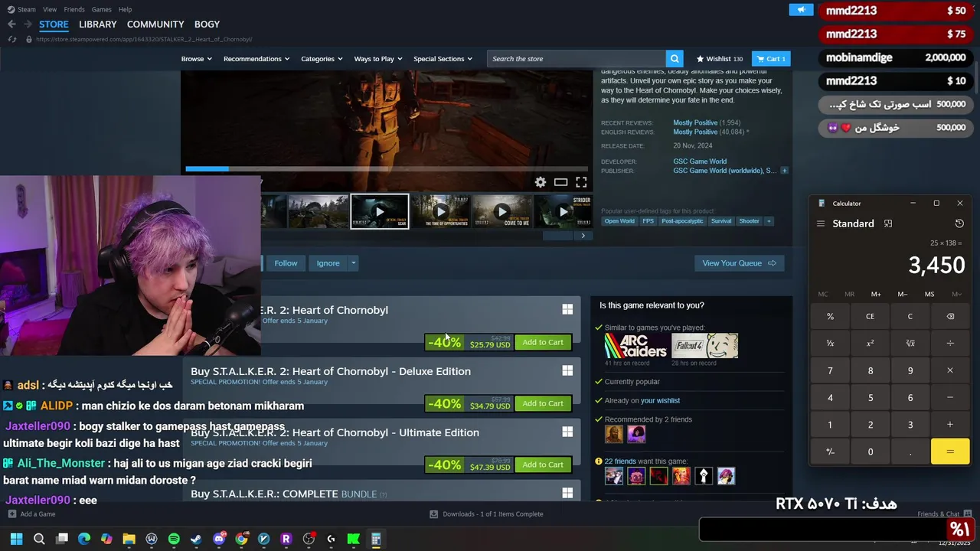
Task: Toggle Calculator keep on top mode
Action: [x=888, y=223]
